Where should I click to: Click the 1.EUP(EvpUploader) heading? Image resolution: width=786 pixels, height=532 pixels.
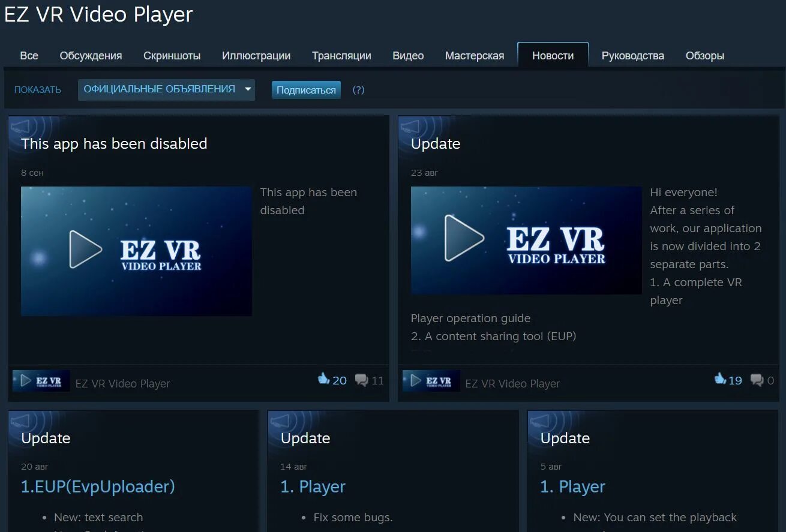click(98, 486)
